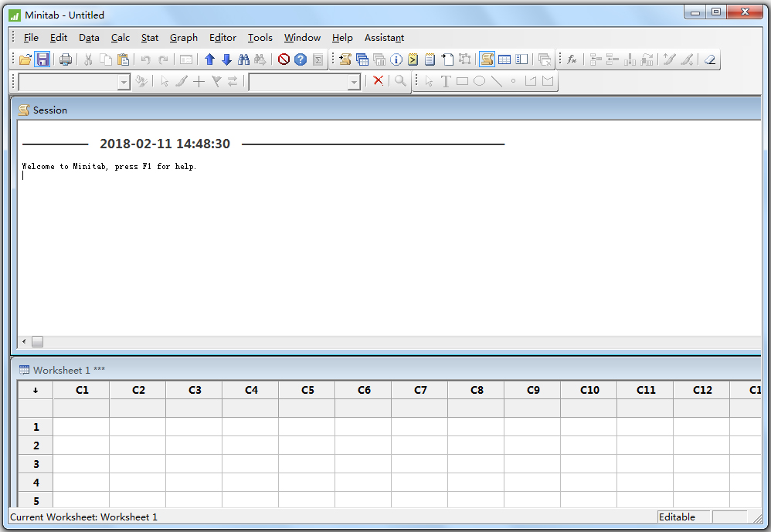Select the Open Project icon

pyautogui.click(x=25, y=59)
